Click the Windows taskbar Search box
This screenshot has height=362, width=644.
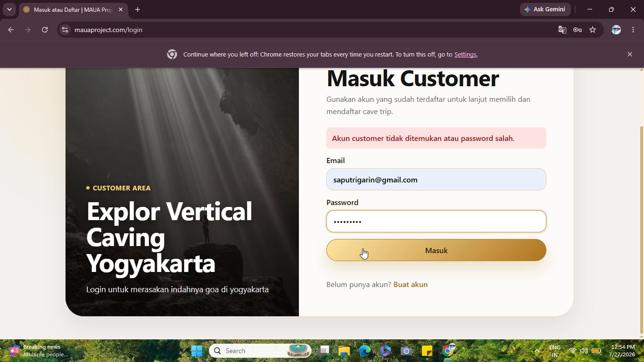(x=260, y=351)
